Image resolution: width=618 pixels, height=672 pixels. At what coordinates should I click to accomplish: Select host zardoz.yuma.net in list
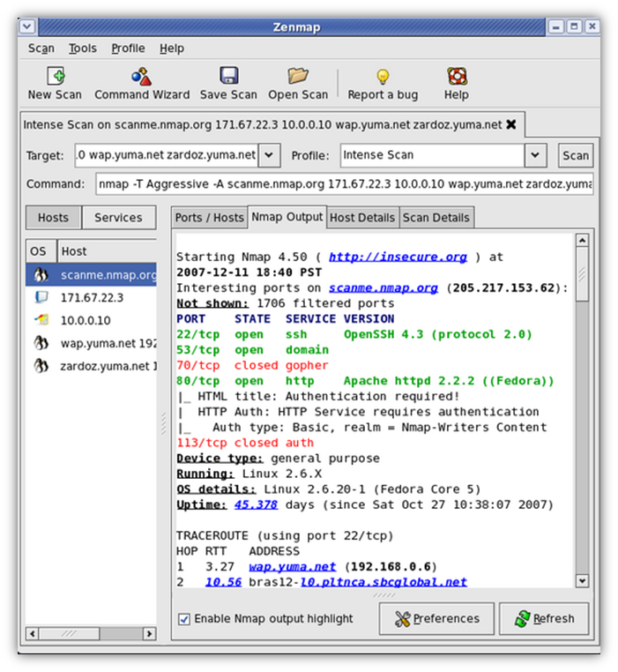coord(92,366)
